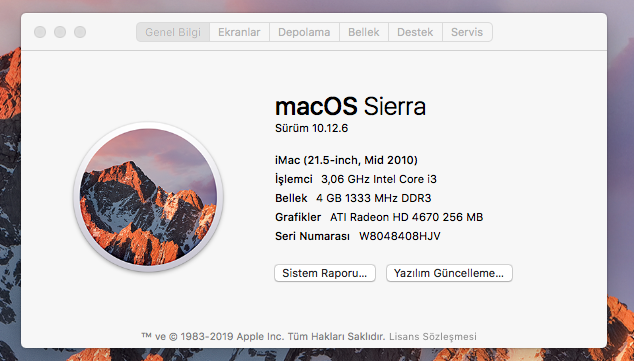634x361 pixels.
Task: Click the serial number W8048408HJV
Action: [x=399, y=236]
